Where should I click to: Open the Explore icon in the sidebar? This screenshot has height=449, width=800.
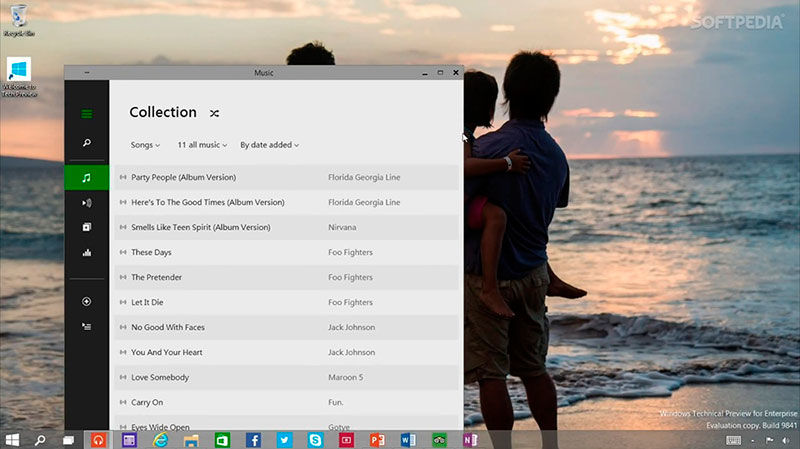tap(86, 228)
